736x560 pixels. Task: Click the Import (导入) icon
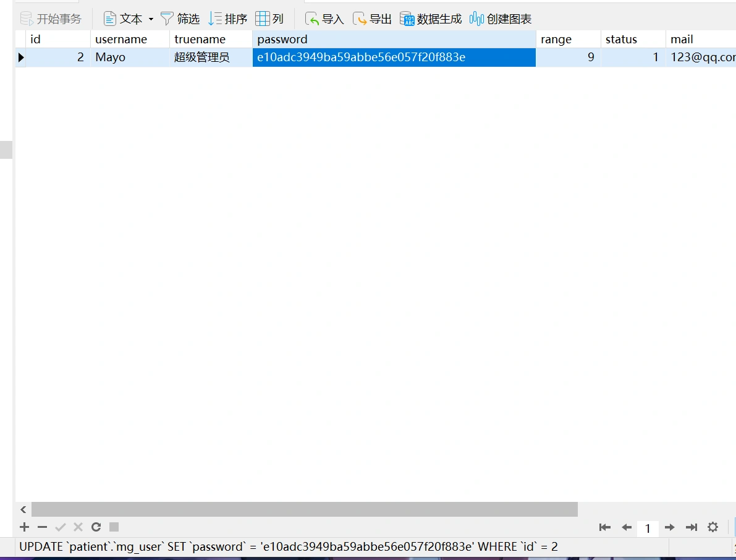pyautogui.click(x=313, y=19)
